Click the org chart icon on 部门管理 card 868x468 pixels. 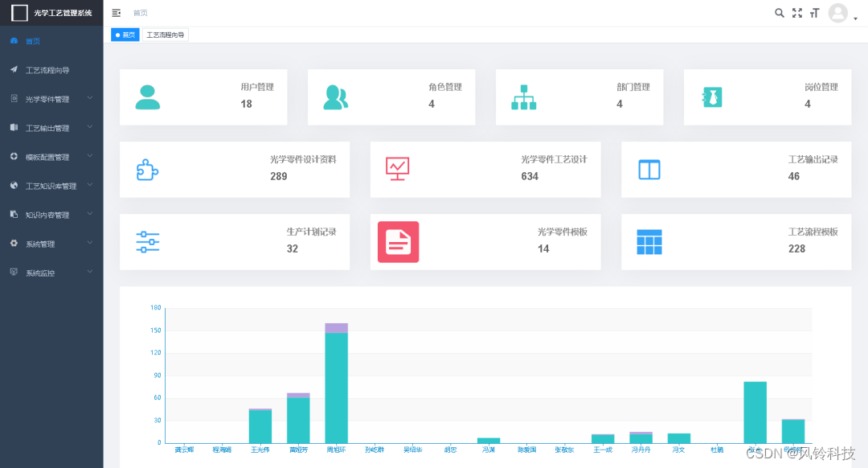point(524,97)
